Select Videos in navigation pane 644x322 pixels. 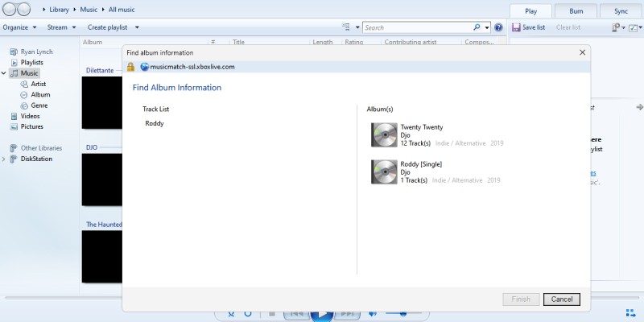coord(30,116)
